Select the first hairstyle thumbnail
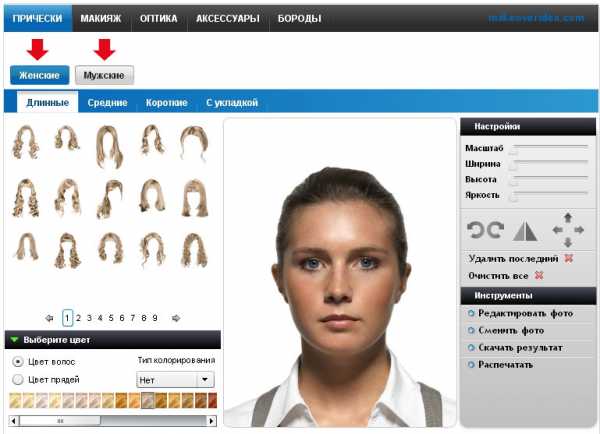 24,143
